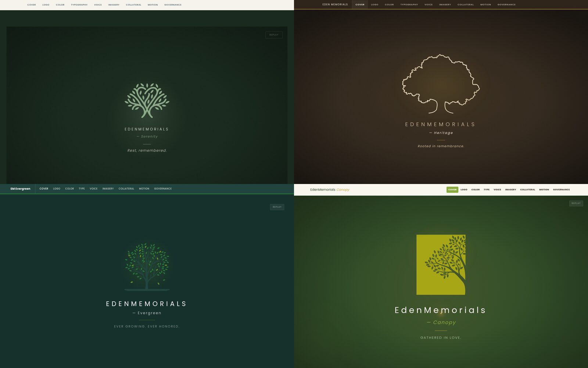This screenshot has width=588, height=368.
Task: Open Cover tab in Serenity panel
Action: (32, 5)
